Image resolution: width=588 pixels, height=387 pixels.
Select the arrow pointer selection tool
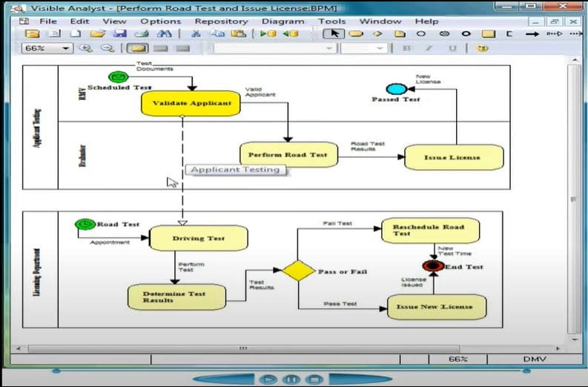(334, 34)
